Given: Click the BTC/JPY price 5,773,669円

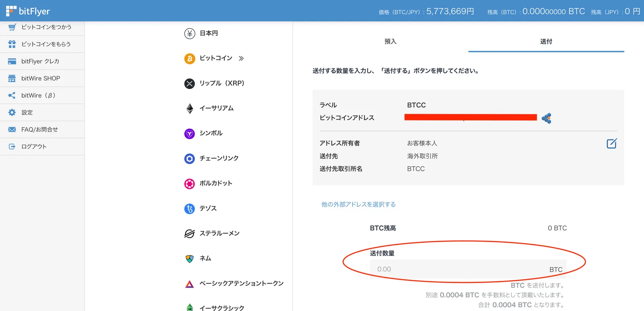Looking at the screenshot, I should pos(450,11).
